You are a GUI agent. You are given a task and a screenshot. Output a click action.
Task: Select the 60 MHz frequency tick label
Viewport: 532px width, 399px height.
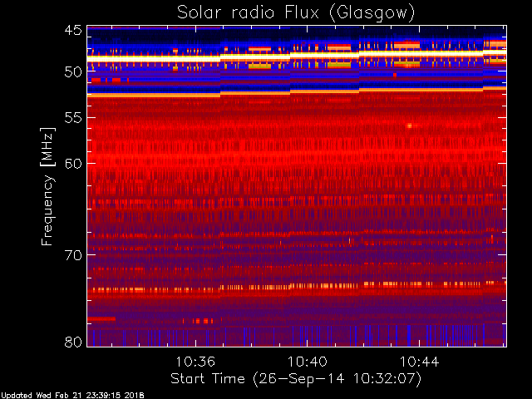(72, 163)
